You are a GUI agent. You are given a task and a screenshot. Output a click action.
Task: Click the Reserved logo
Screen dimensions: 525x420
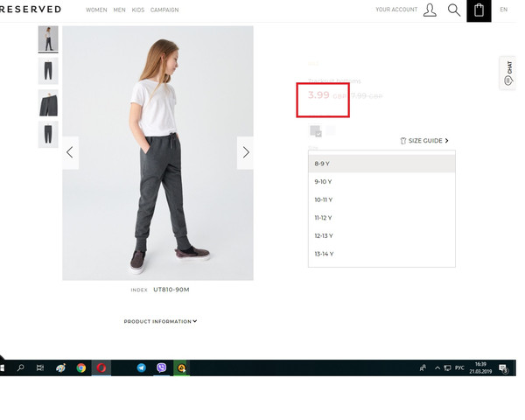point(31,10)
